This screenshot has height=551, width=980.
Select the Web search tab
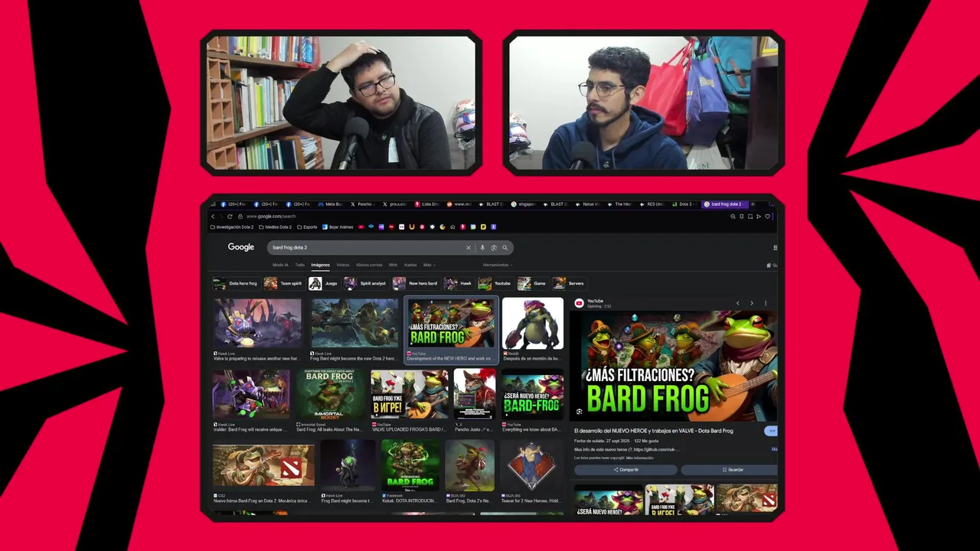(393, 265)
